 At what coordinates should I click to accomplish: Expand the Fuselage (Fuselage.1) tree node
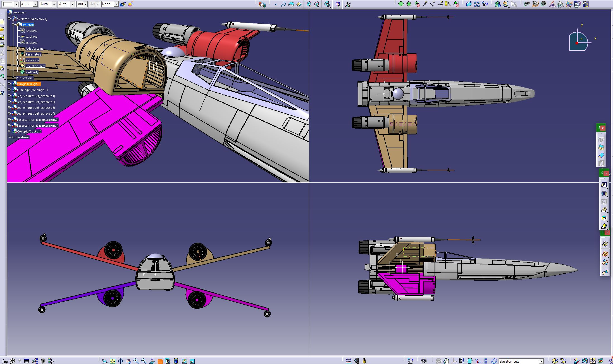pyautogui.click(x=9, y=90)
